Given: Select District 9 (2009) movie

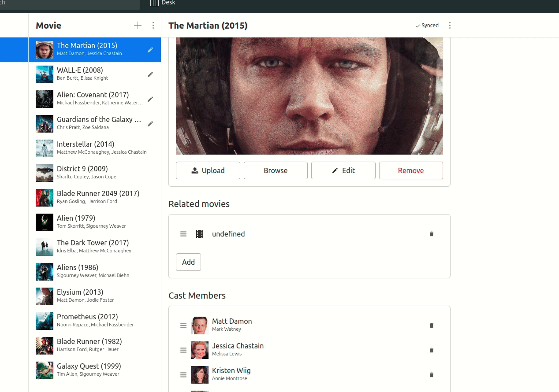Looking at the screenshot, I should [95, 173].
